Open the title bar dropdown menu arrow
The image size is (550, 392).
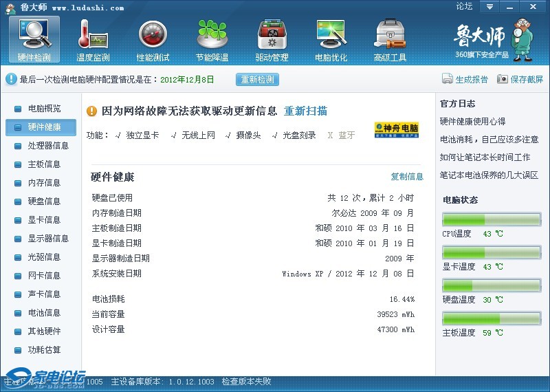pyautogui.click(x=489, y=7)
